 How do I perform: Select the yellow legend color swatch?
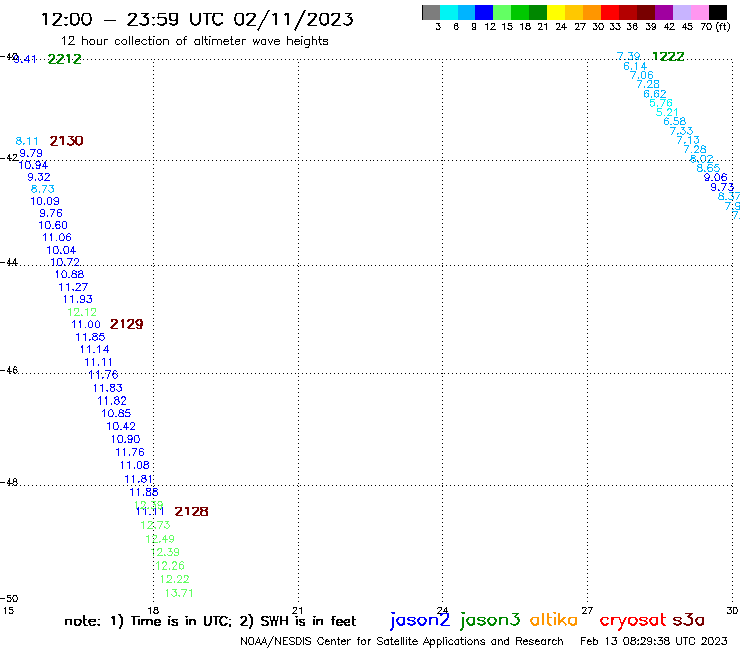(x=556, y=12)
